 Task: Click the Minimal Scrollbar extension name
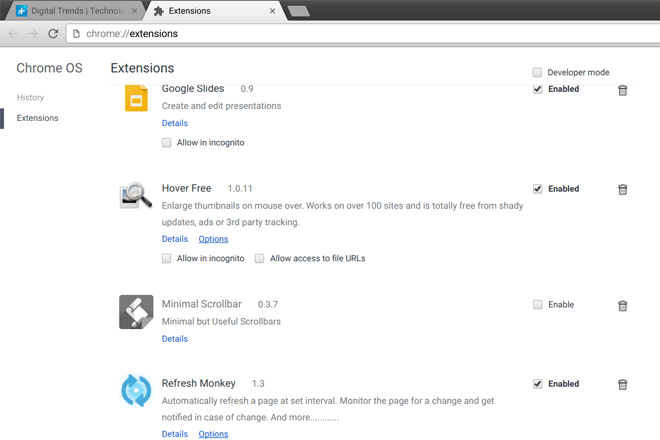coord(202,304)
